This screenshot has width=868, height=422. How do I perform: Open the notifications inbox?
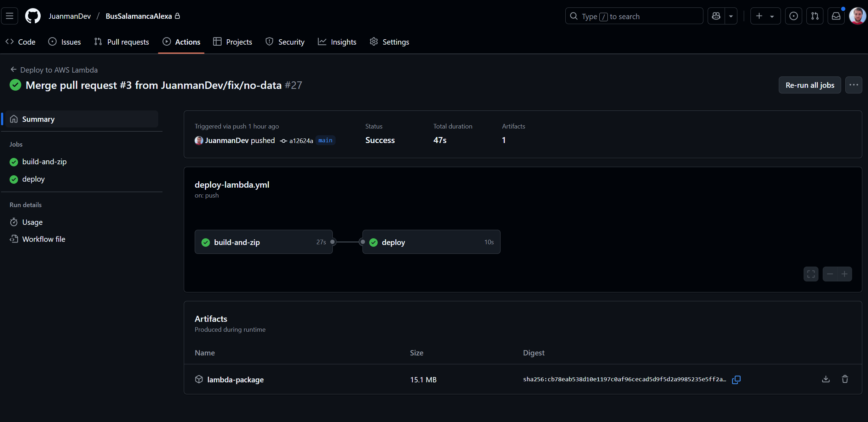point(836,16)
